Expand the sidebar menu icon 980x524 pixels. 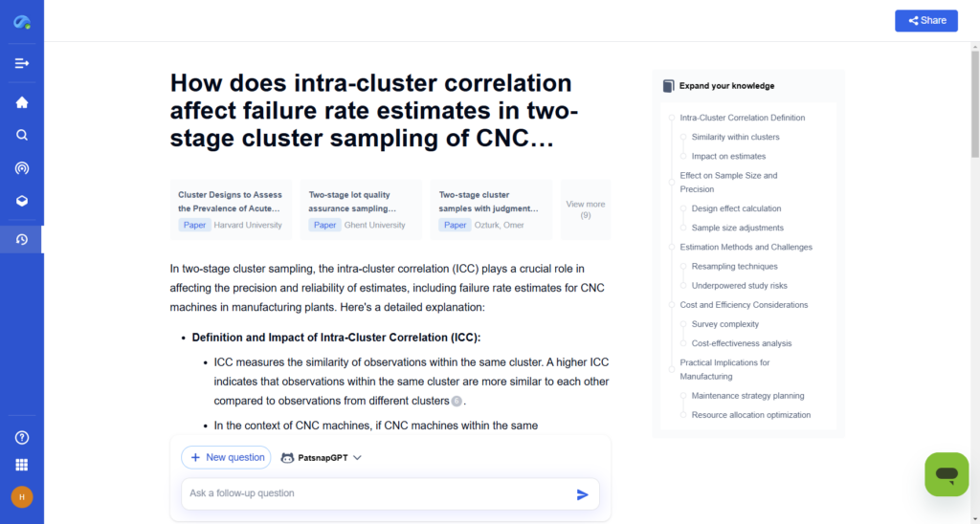pos(21,63)
